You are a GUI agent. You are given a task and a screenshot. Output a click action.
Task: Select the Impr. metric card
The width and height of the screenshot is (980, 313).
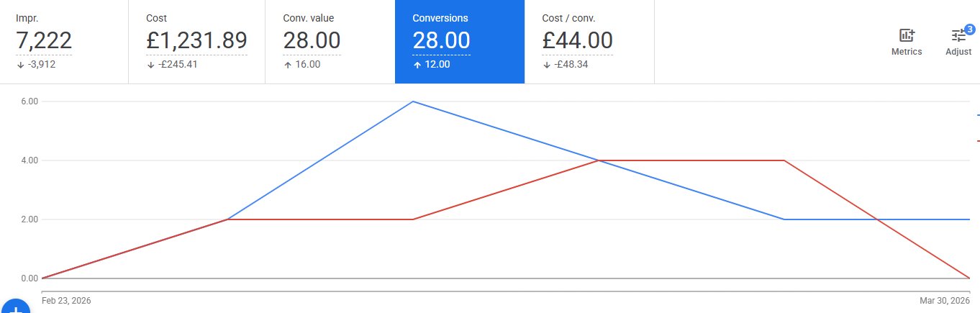64,42
